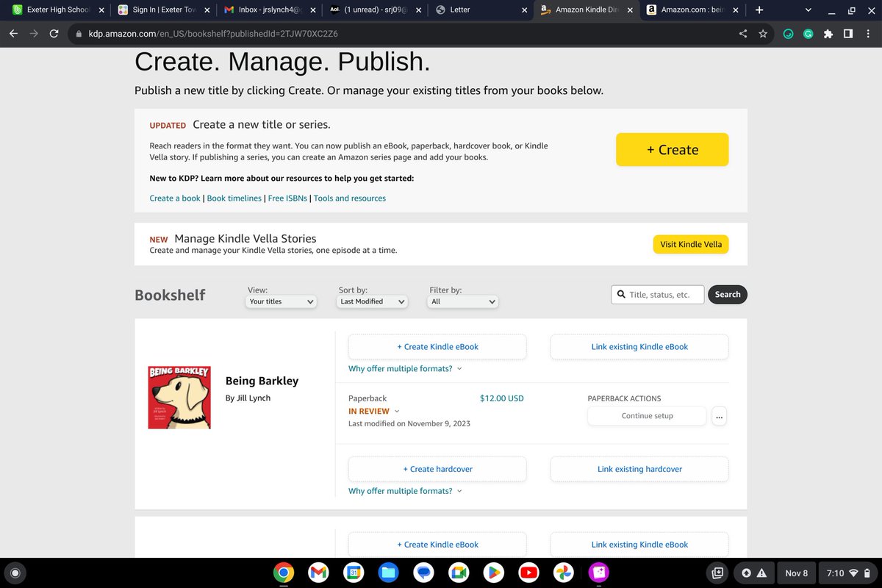The image size is (882, 588).
Task: Click + Create hardcover button
Action: (437, 469)
